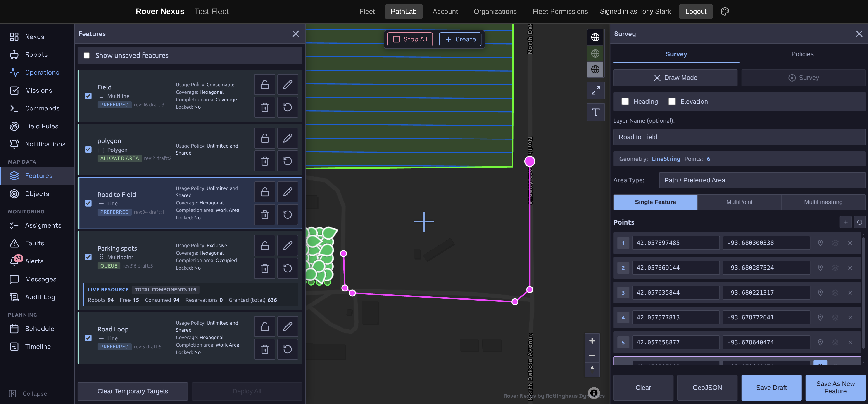Open PathLab in top navigation
The image size is (868, 404).
[x=403, y=12]
